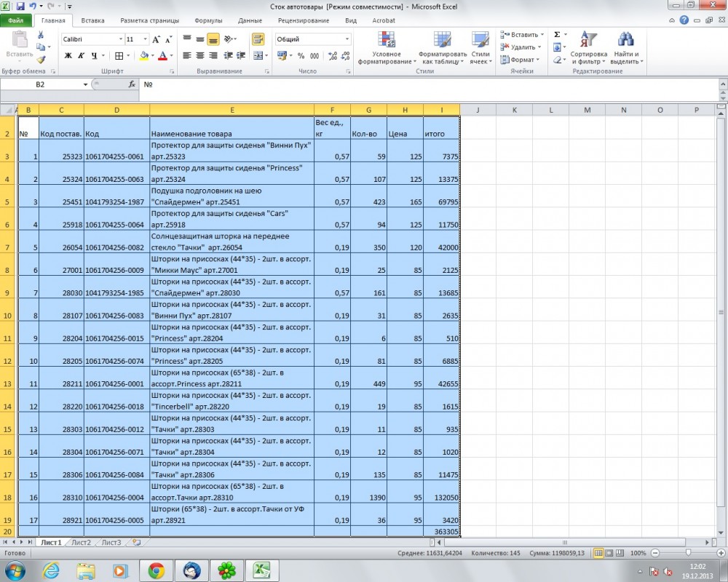The height and width of the screenshot is (582, 728).
Task: Click the insert function fx button
Action: coord(132,84)
